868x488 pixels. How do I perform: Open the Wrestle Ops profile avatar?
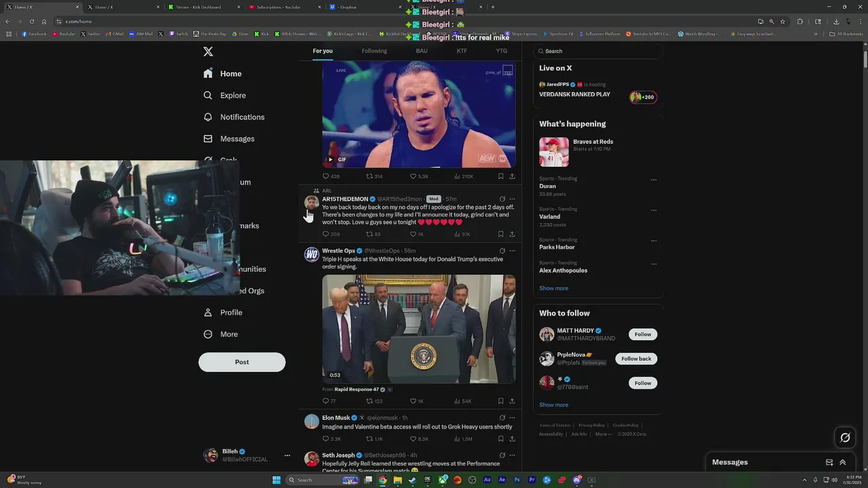pos(312,254)
